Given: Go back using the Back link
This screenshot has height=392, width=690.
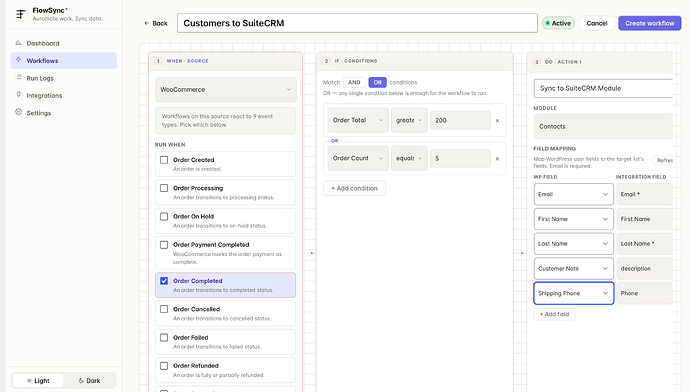Looking at the screenshot, I should click(x=156, y=23).
